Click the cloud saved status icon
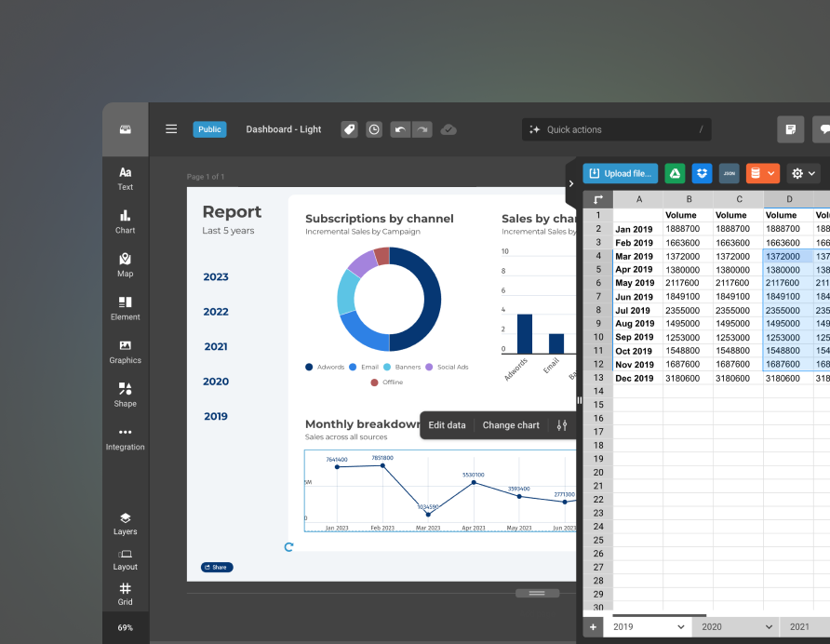Viewport: 830px width, 644px height. [448, 129]
